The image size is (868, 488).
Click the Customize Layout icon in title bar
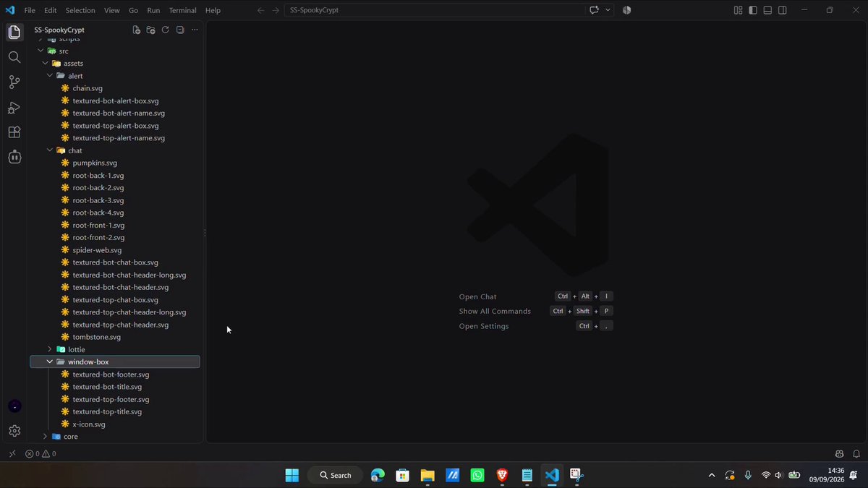click(x=738, y=10)
